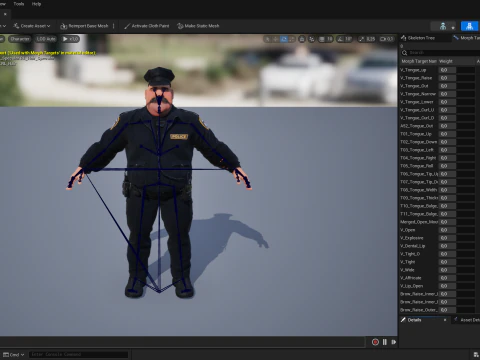
Task: Activate Cloth Paint tool
Action: (147, 26)
